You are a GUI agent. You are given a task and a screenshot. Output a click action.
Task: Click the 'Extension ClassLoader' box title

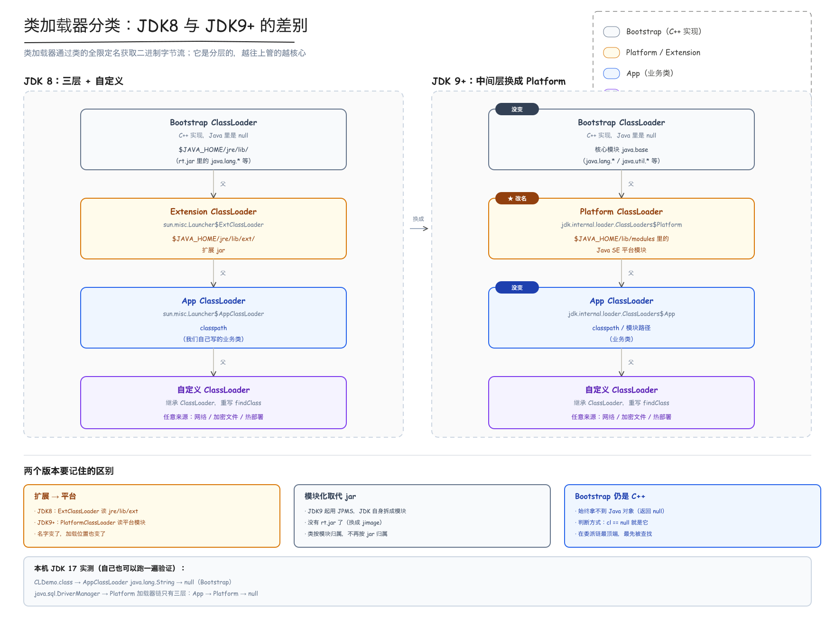(x=213, y=212)
